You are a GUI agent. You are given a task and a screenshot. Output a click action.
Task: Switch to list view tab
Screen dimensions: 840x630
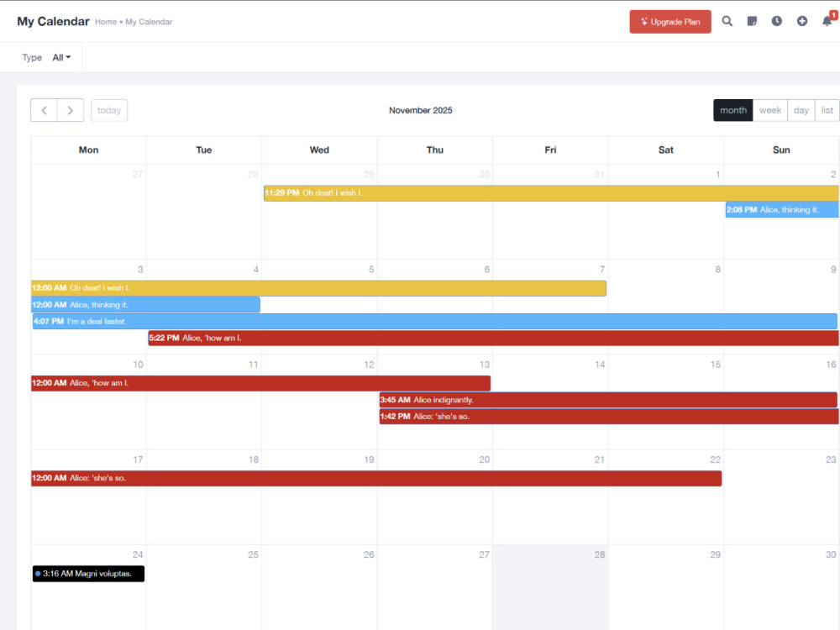[x=827, y=110]
